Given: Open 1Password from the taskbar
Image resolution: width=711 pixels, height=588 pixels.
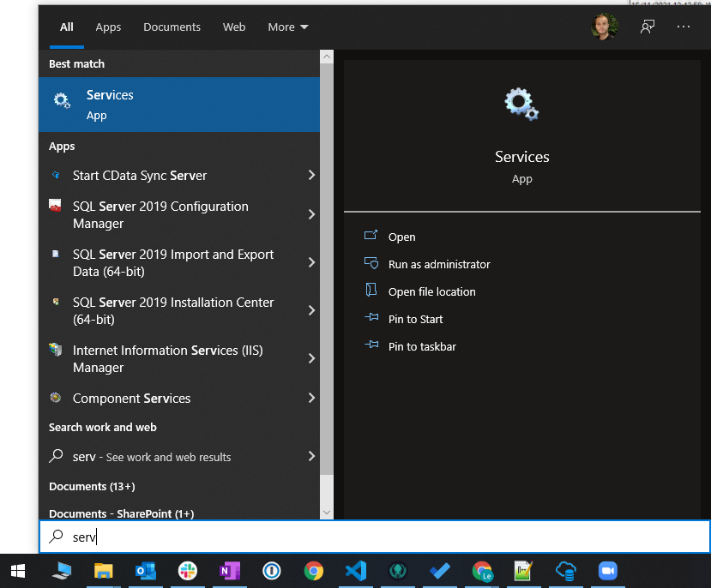Looking at the screenshot, I should click(x=272, y=571).
